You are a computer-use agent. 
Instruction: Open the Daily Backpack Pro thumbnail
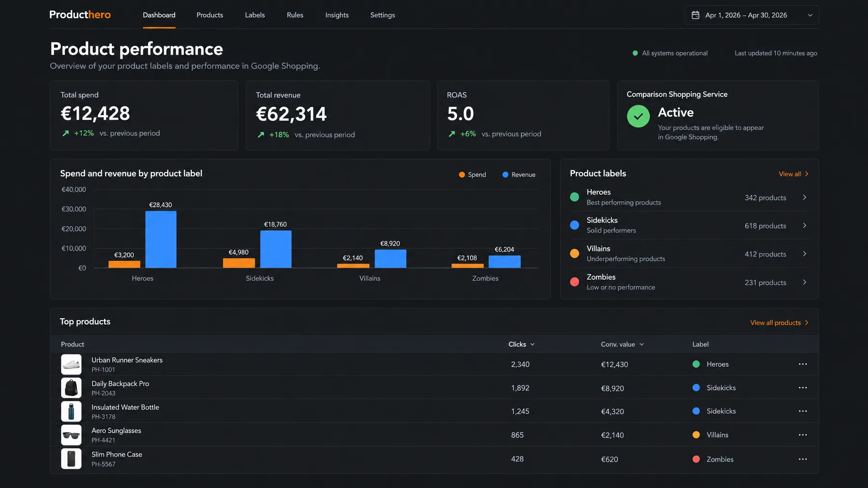click(x=71, y=388)
